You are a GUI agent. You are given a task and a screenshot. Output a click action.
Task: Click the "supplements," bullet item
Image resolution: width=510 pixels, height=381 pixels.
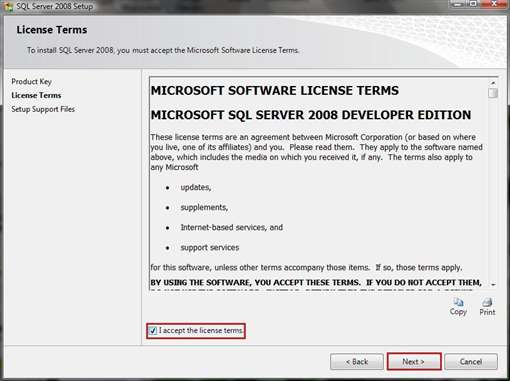(204, 207)
